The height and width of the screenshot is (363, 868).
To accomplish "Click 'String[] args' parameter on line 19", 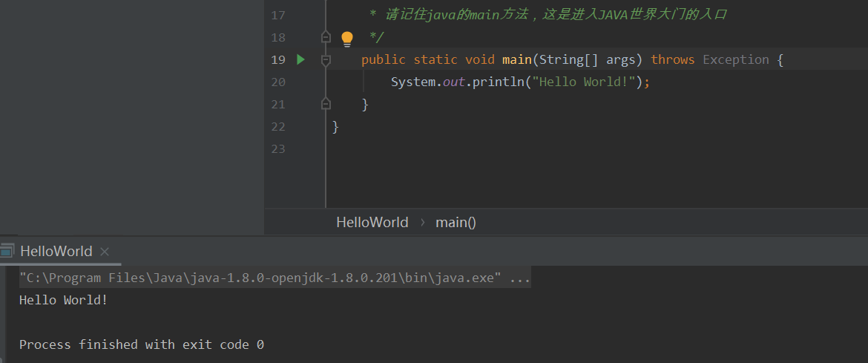I will [x=587, y=60].
